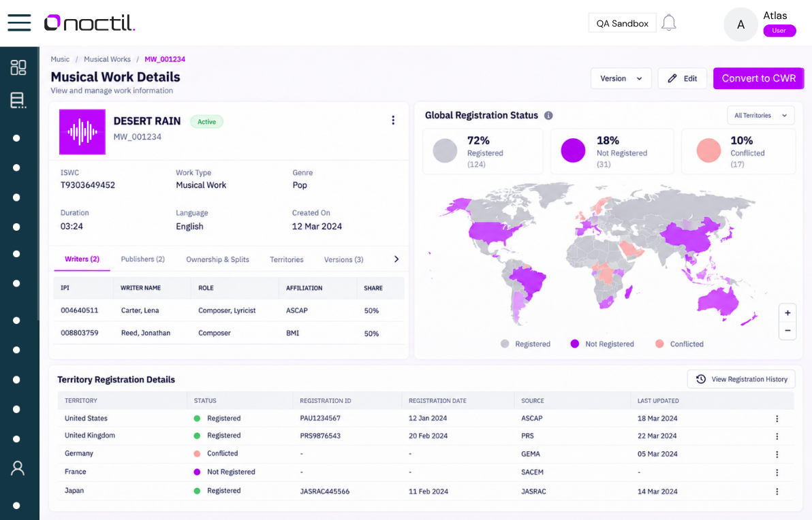Click the Active status badge
Image resolution: width=812 pixels, height=520 pixels.
tap(206, 122)
